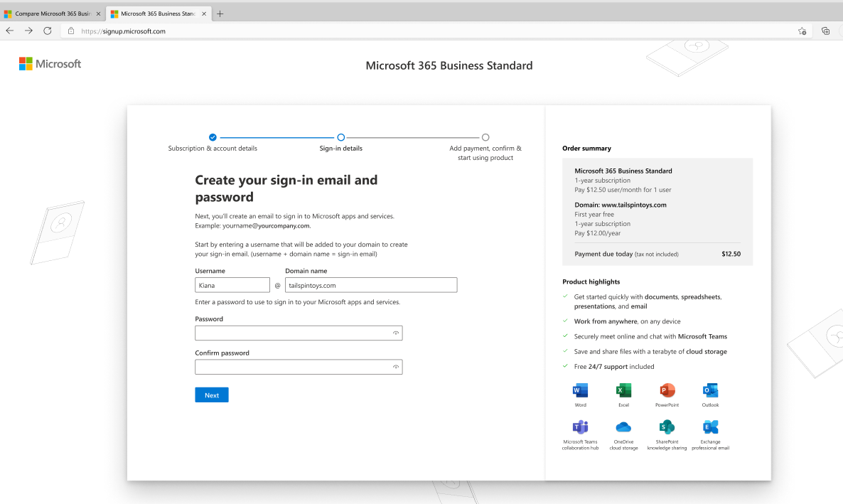The image size is (843, 504).
Task: Click the Domain: www.tailspintoys.com text
Action: point(621,205)
